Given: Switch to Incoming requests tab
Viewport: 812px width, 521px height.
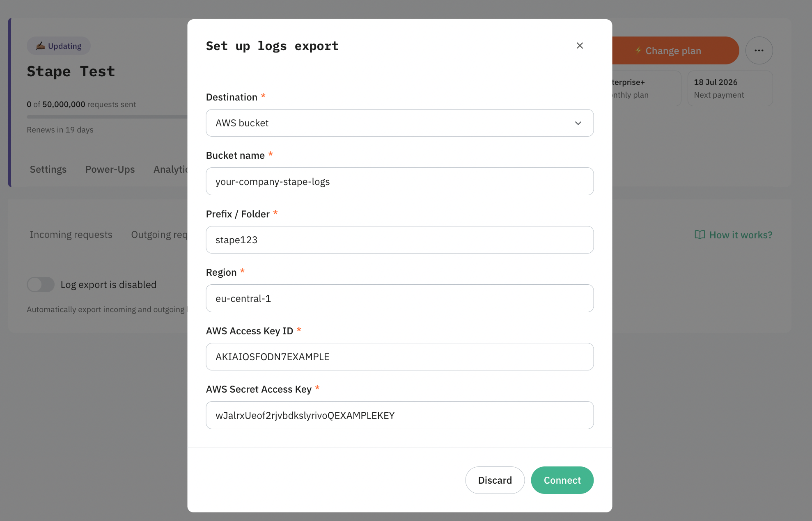Looking at the screenshot, I should (71, 235).
